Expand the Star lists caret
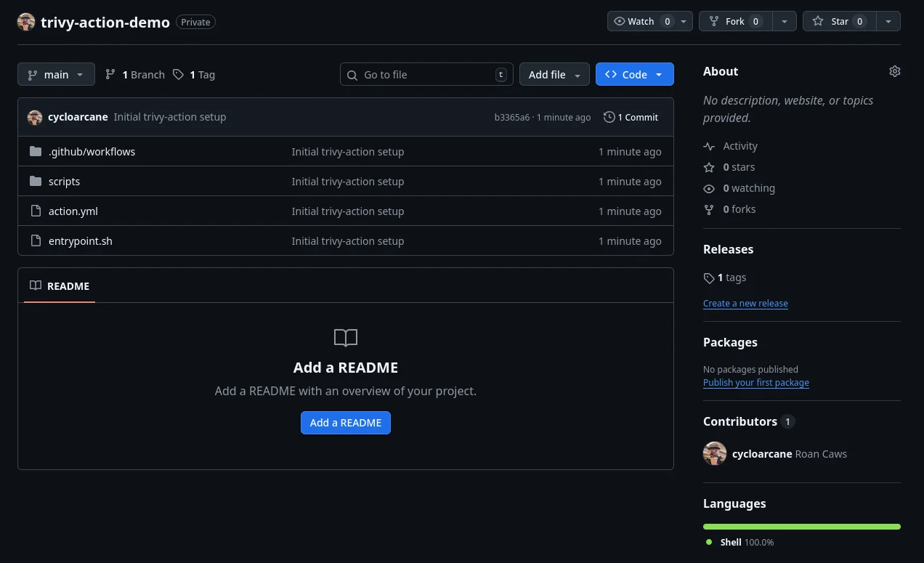The image size is (924, 563). (x=888, y=21)
